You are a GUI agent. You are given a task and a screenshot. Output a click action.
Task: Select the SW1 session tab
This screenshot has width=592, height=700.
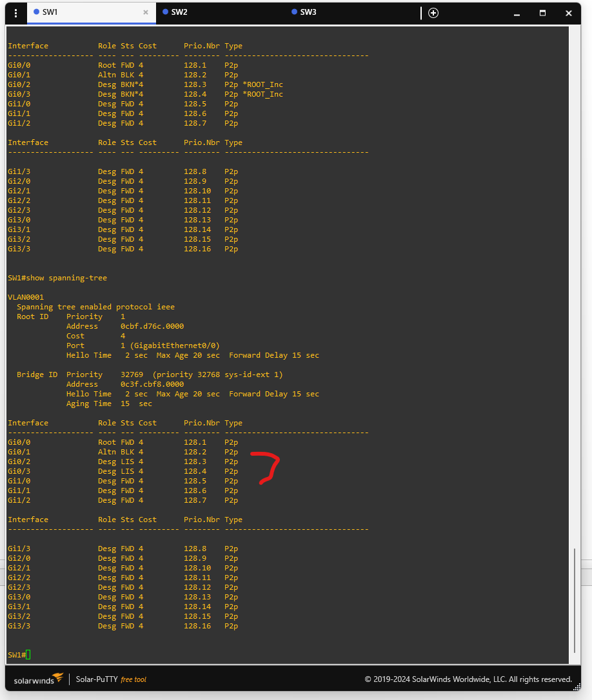click(91, 12)
